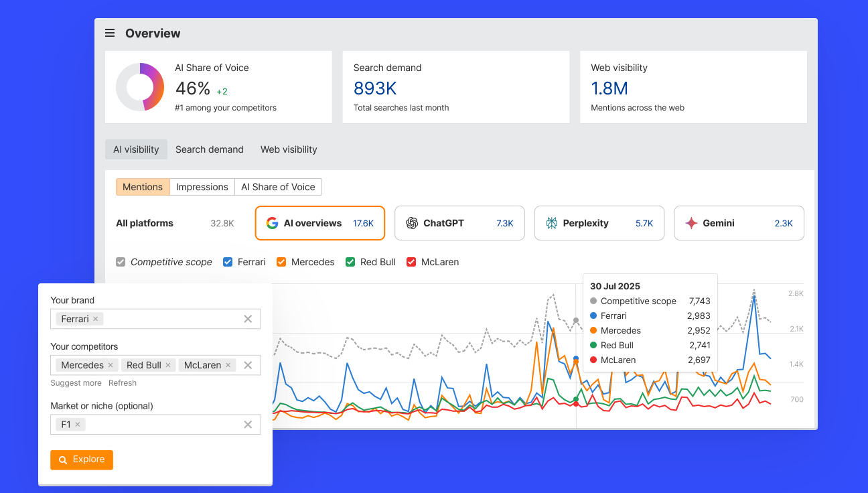Remove the Red Bull competitor tag
Viewport: 868px width, 493px height.
[x=168, y=365]
